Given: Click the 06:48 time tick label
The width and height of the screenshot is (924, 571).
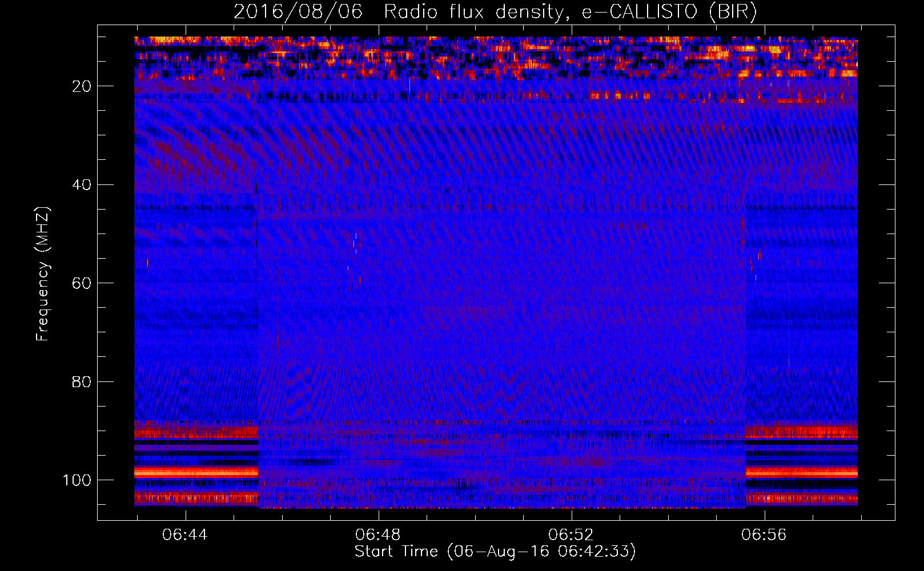Looking at the screenshot, I should (377, 535).
